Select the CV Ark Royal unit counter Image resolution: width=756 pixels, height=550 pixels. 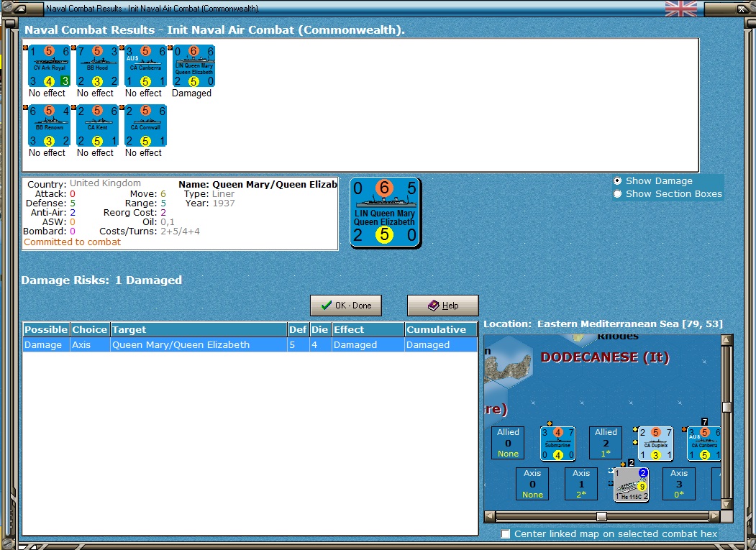coord(49,66)
